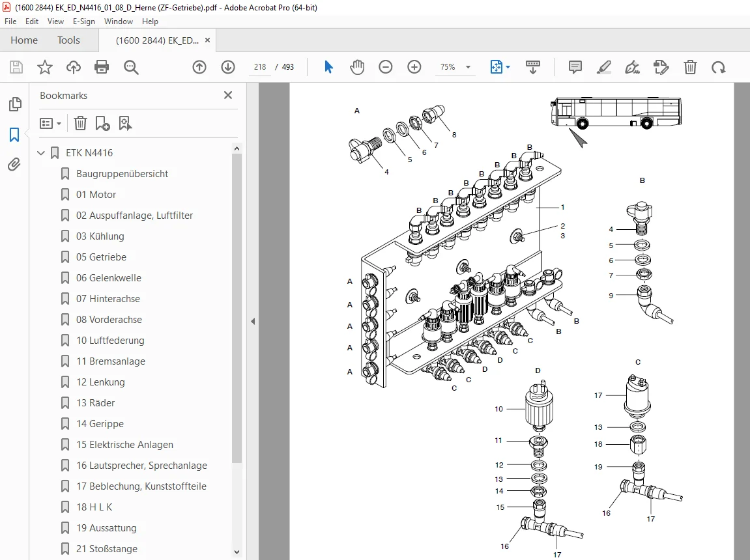Select the arrow Selection tool
The image size is (750, 560).
(x=328, y=67)
